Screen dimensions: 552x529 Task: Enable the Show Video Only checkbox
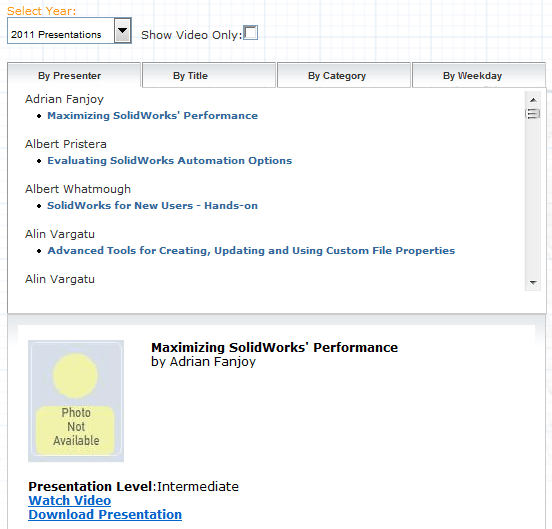250,33
